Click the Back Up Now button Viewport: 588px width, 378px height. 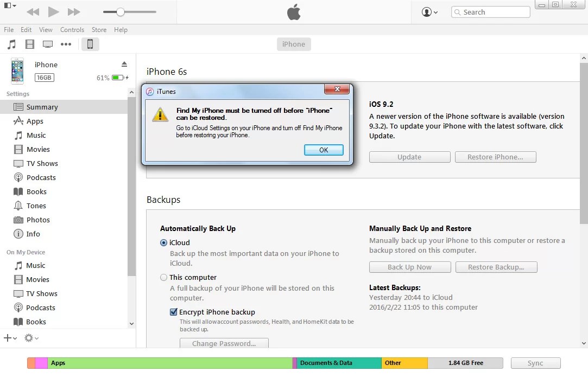(x=409, y=267)
